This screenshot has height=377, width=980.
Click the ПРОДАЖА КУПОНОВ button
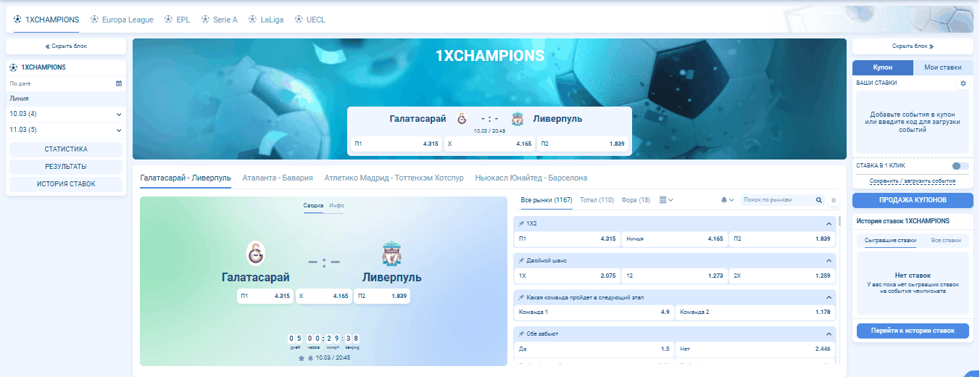click(913, 201)
